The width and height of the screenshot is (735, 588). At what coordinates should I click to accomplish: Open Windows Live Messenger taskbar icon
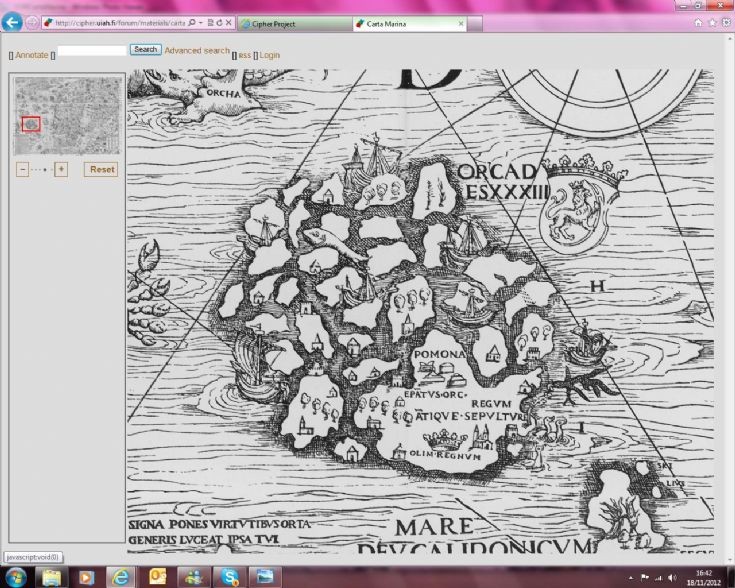(x=193, y=577)
